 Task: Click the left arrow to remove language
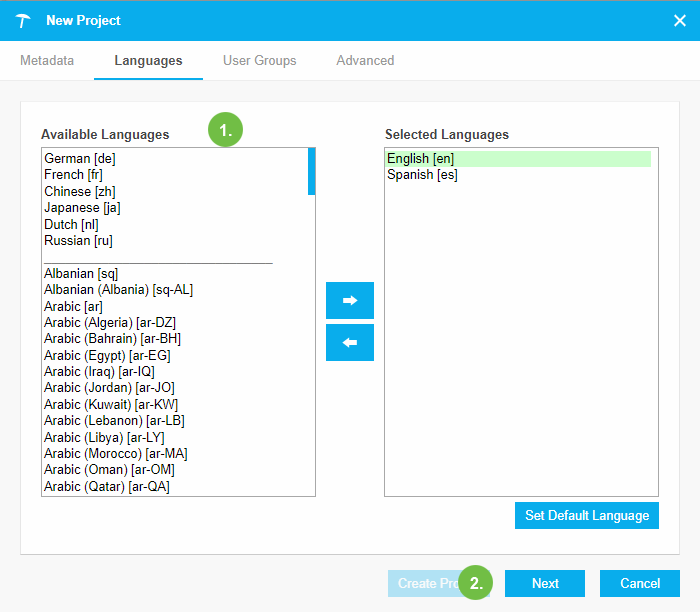point(349,342)
